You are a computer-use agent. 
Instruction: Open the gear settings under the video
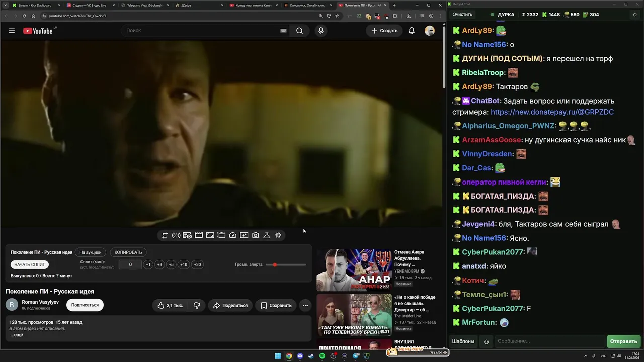pyautogui.click(x=278, y=235)
